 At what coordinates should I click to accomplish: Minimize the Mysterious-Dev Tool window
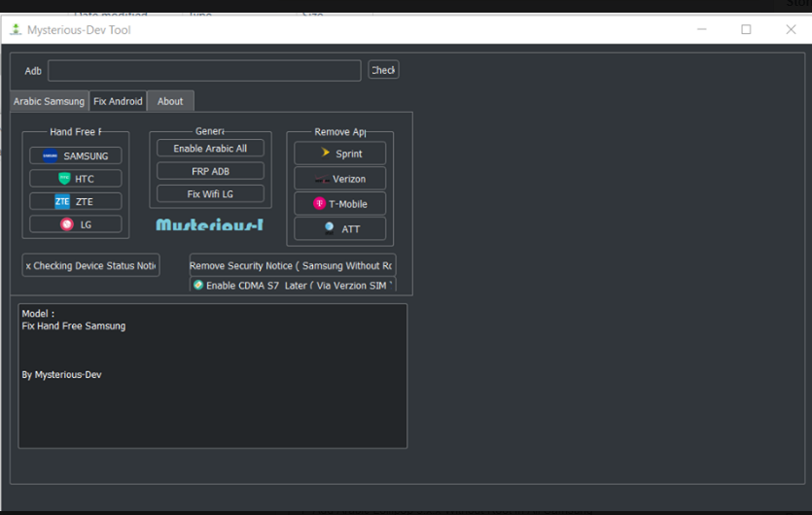(x=702, y=29)
